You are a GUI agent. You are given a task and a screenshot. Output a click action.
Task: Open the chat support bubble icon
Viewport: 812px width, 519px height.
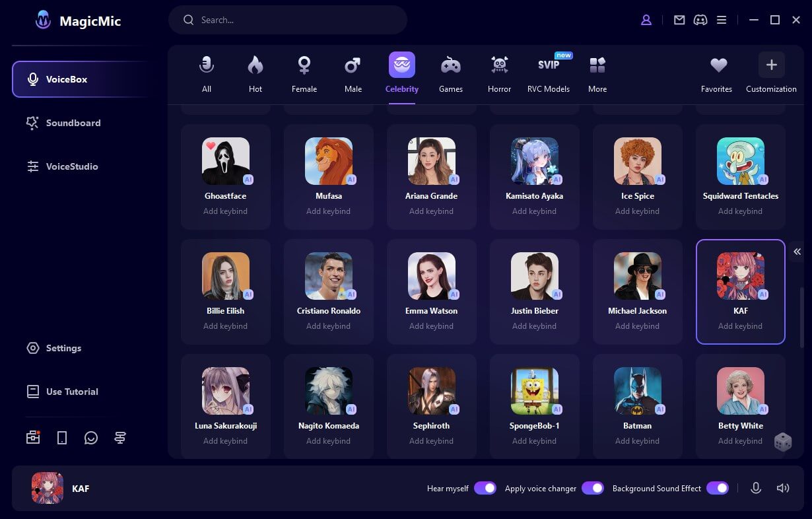click(91, 438)
